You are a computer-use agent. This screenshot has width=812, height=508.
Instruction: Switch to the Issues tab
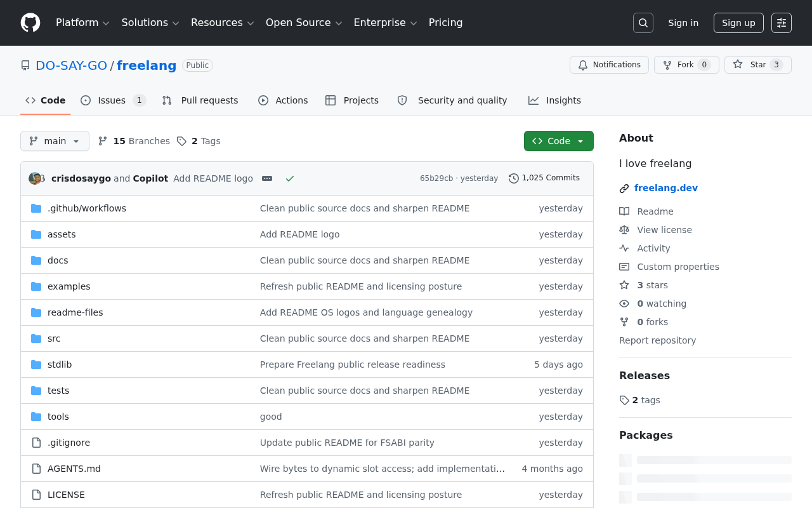(x=113, y=100)
